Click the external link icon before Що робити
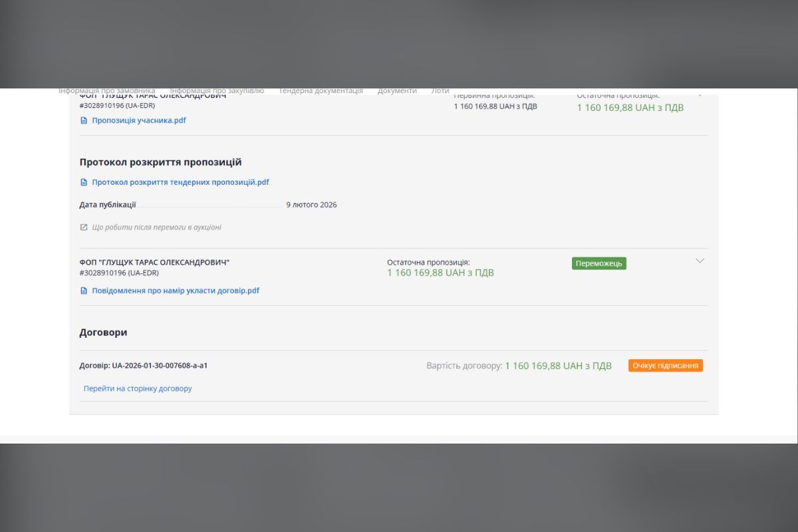 point(84,227)
